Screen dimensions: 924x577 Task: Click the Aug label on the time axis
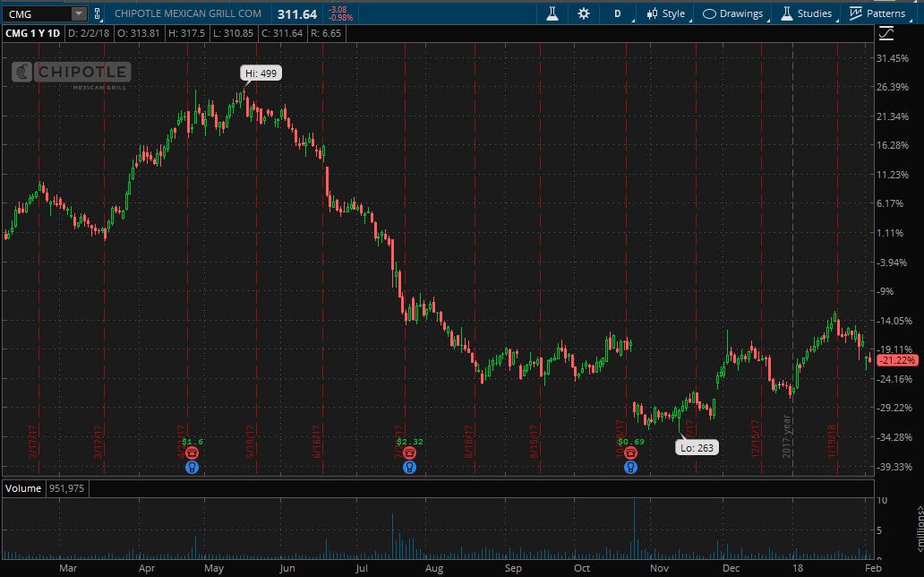(x=434, y=568)
